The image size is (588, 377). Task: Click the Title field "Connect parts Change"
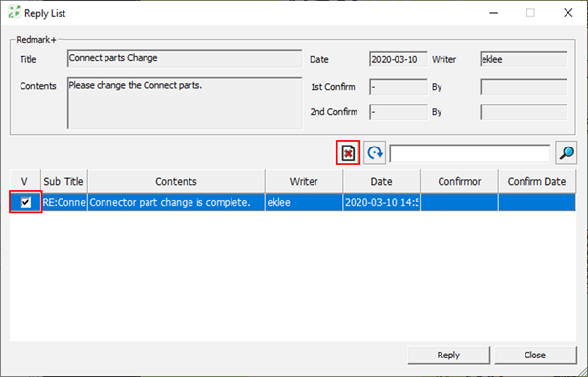pyautogui.click(x=185, y=59)
